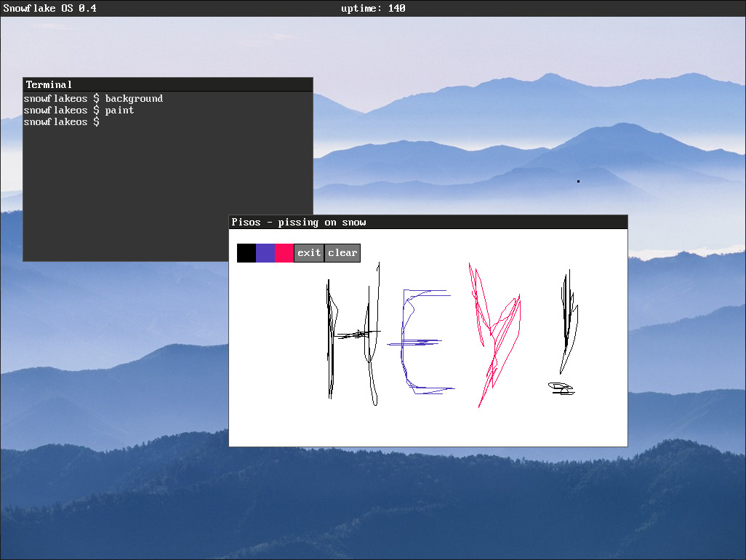The height and width of the screenshot is (560, 746).
Task: Pick the pink-red paint color
Action: coord(284,253)
